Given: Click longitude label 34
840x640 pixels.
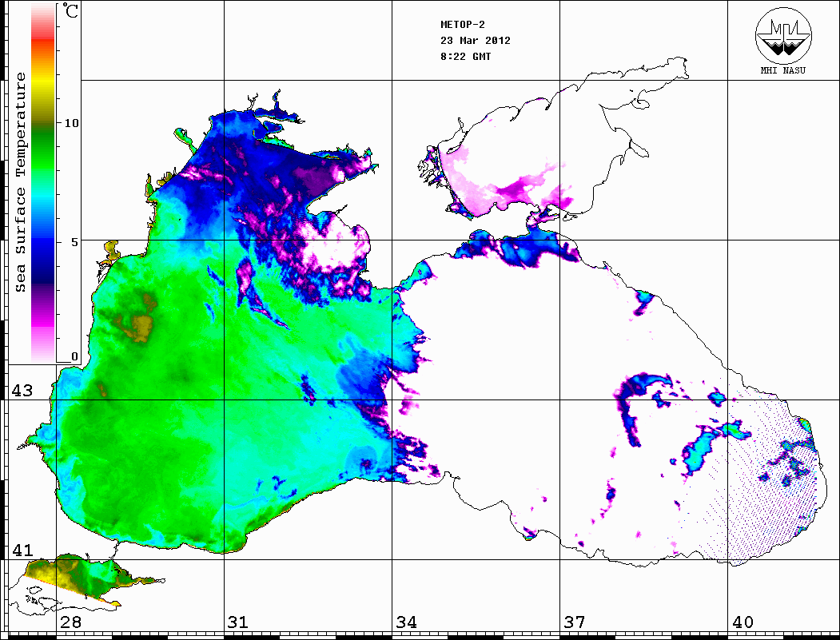Looking at the screenshot, I should click(x=406, y=622).
